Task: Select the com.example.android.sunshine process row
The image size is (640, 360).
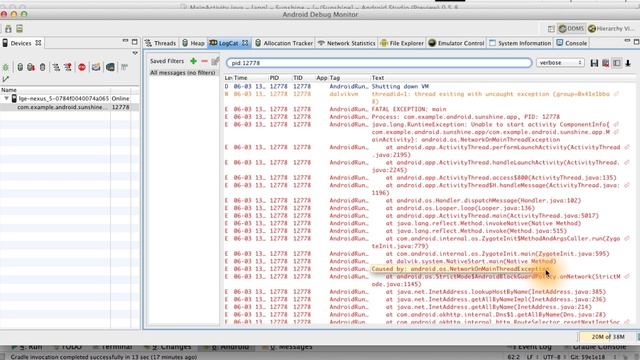Action: (x=70, y=107)
